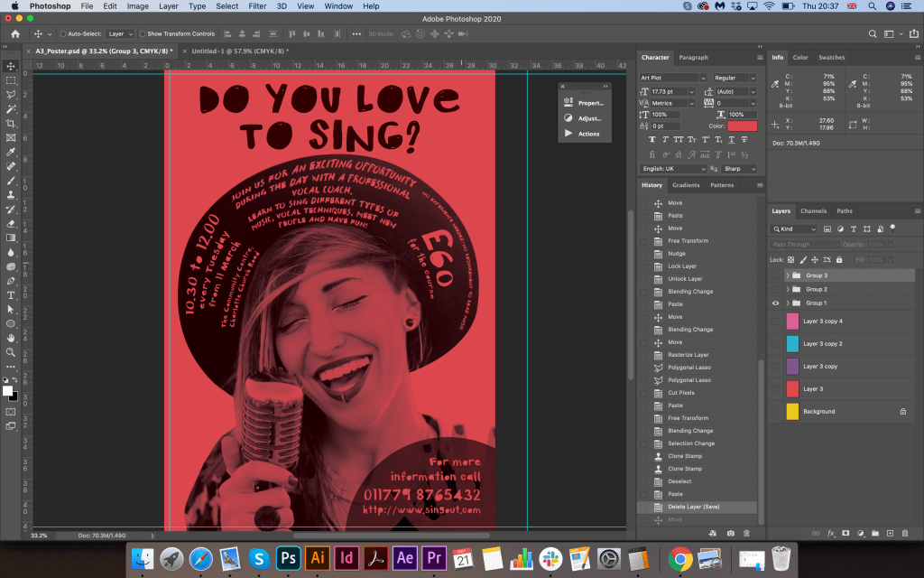Select the Rasterize Layer history state
Screen dimensions: 924x578
[688, 355]
